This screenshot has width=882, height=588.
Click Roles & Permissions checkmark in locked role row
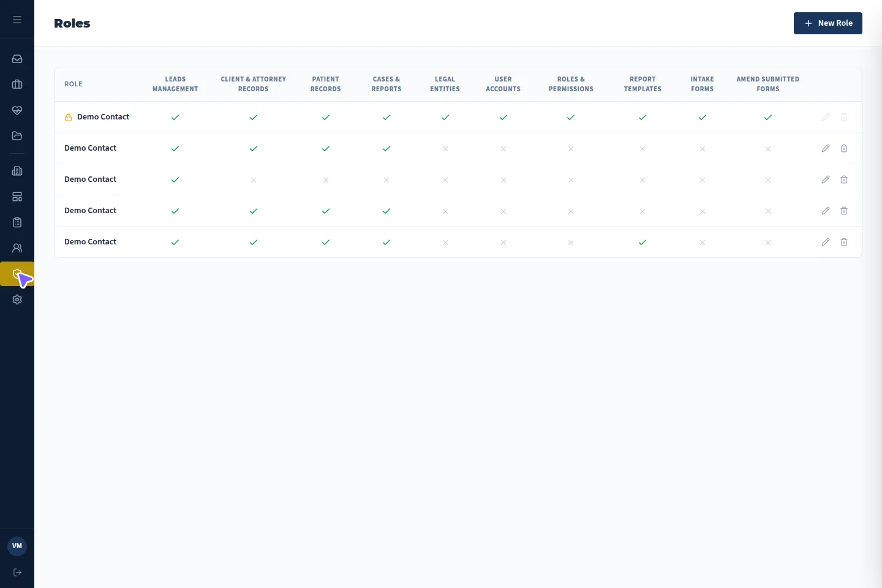coord(571,117)
